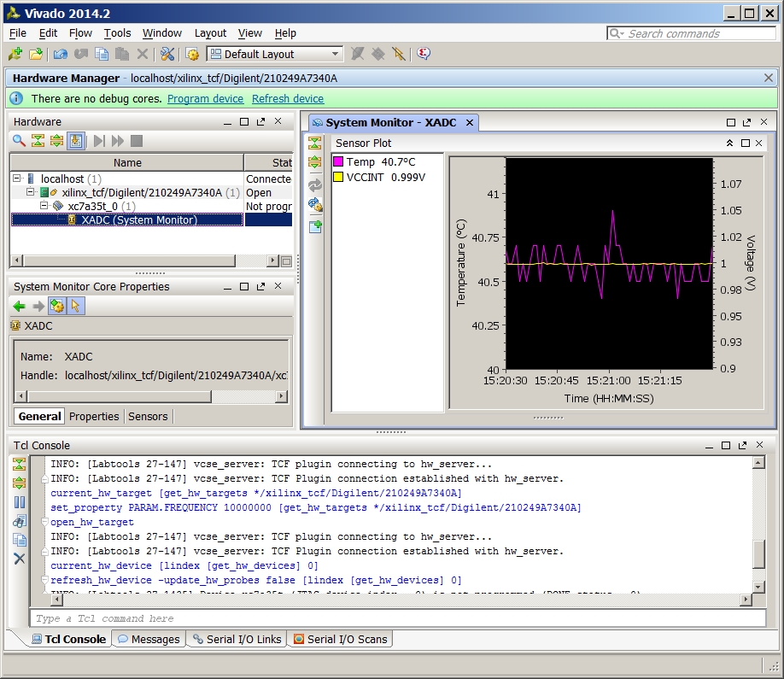Open the File menu
Image resolution: width=784 pixels, height=679 pixels.
tap(18, 33)
